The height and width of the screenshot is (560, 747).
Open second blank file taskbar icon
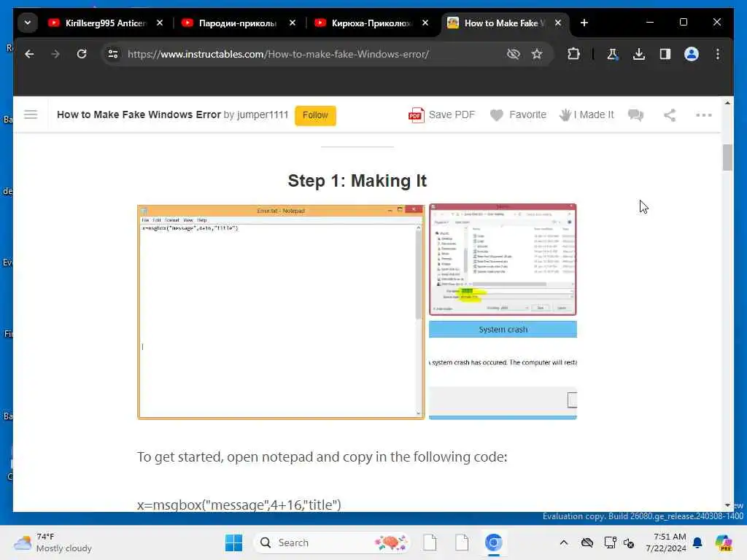462,542
